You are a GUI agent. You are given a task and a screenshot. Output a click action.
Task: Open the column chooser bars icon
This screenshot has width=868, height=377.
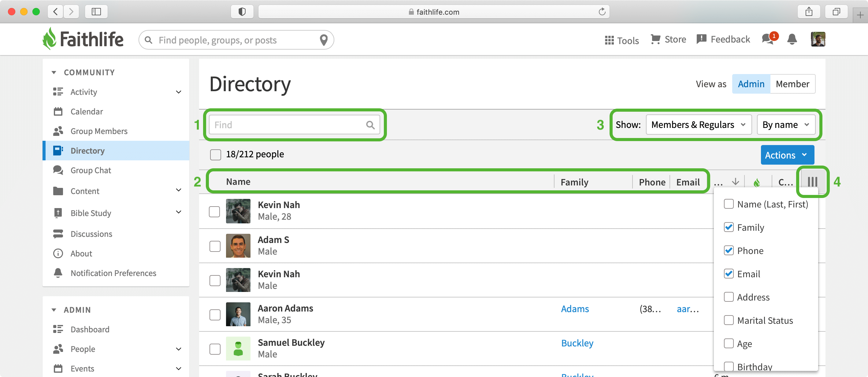(812, 182)
